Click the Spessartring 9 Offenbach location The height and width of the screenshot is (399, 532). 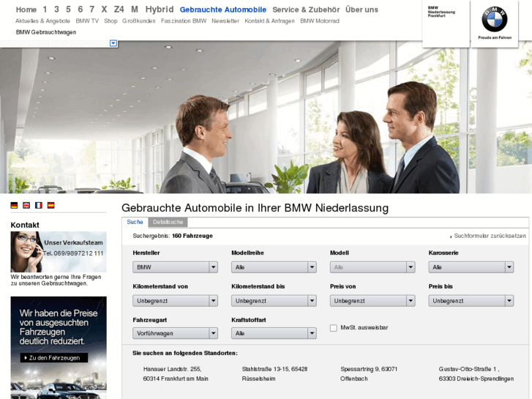coord(369,374)
